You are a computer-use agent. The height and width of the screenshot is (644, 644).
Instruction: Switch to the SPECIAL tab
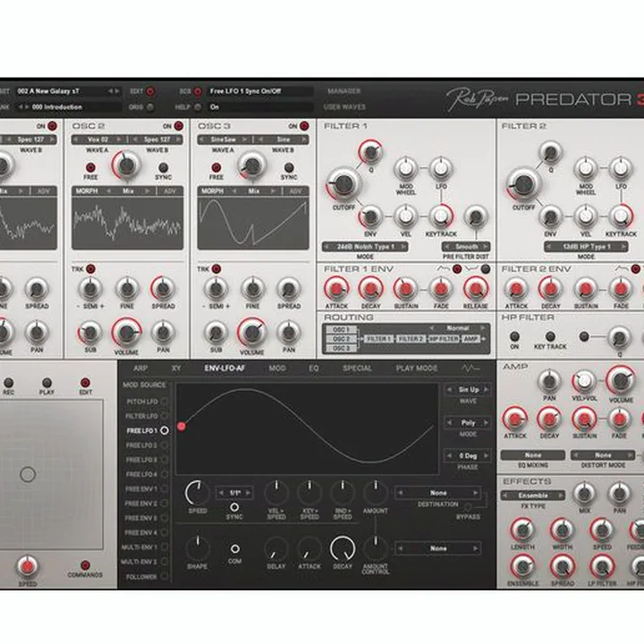(x=357, y=369)
